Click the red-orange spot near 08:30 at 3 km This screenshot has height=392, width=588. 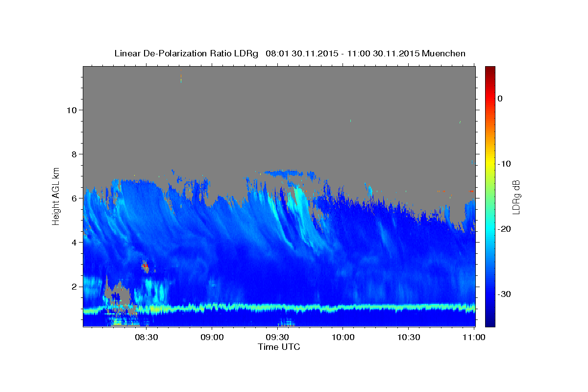145,266
